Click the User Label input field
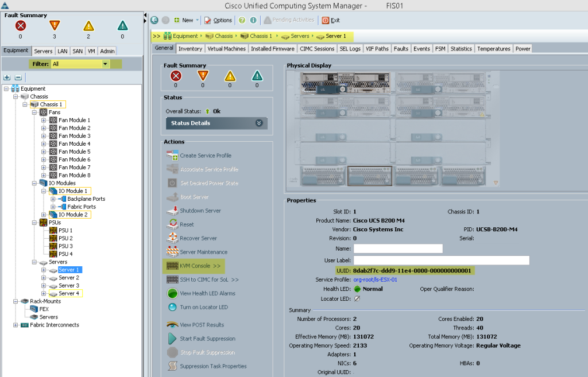The width and height of the screenshot is (588, 377). [x=442, y=260]
